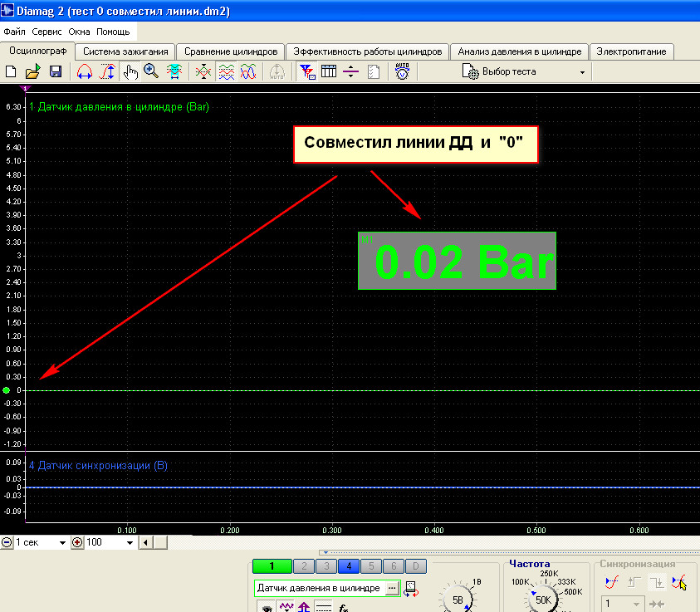Image resolution: width=700 pixels, height=612 pixels.
Task: Save the recording with the floppy disk icon
Action: click(x=56, y=71)
